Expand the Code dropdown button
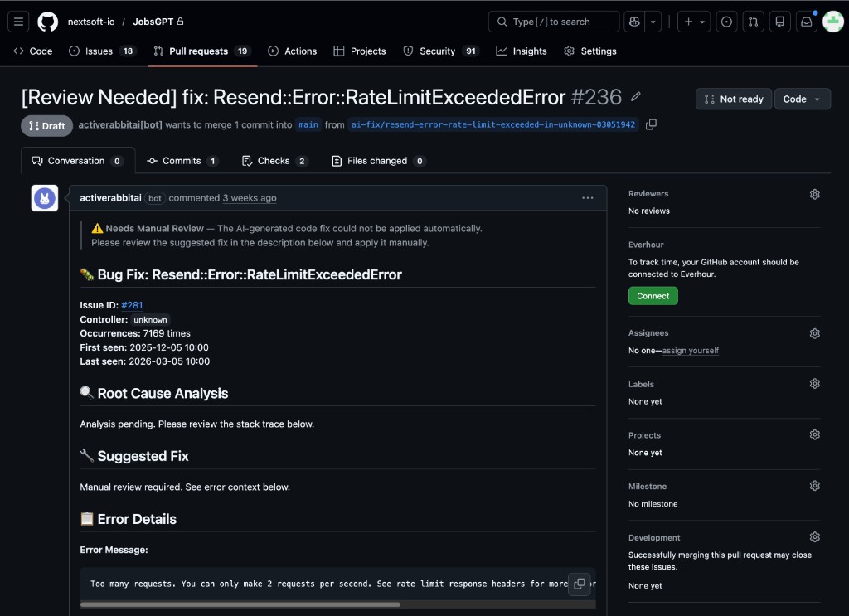This screenshot has width=849, height=616. 803,99
